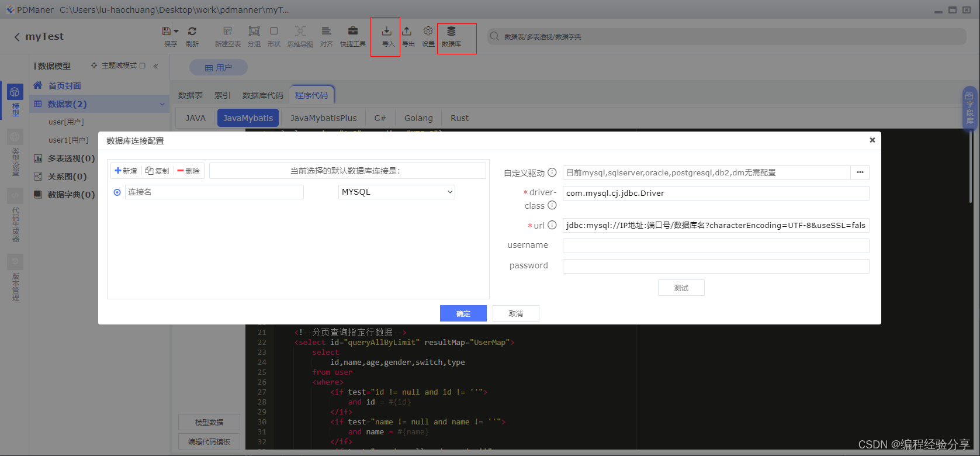Go back with the arrow beside myTest
This screenshot has height=456, width=980.
click(17, 37)
